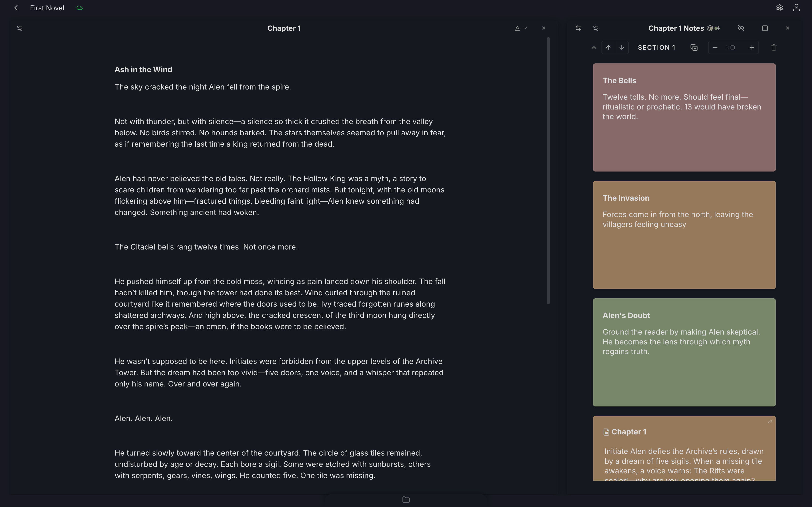Screen dimensions: 812x507
Task: Click the paragraph starting 'Not with thunder'
Action: pos(280,133)
